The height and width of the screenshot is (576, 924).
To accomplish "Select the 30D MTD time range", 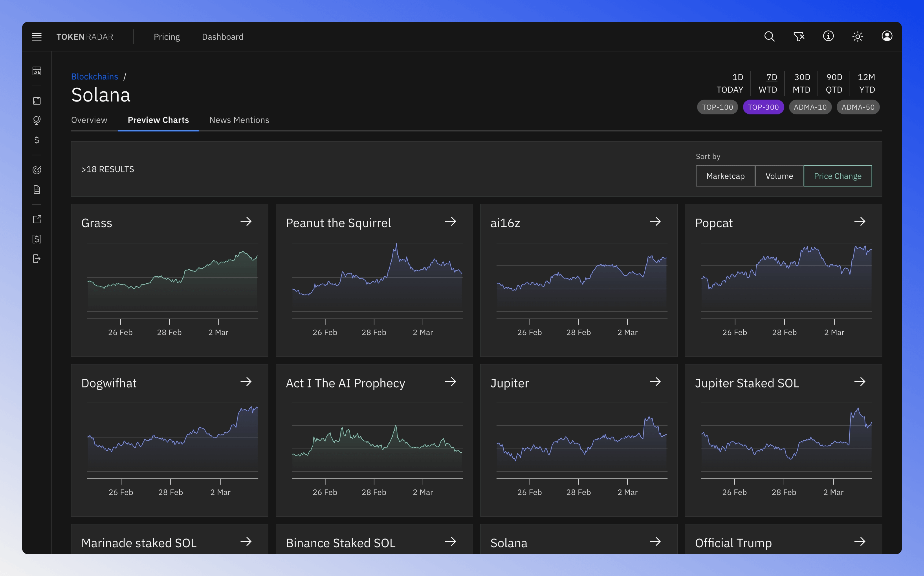I will 801,83.
